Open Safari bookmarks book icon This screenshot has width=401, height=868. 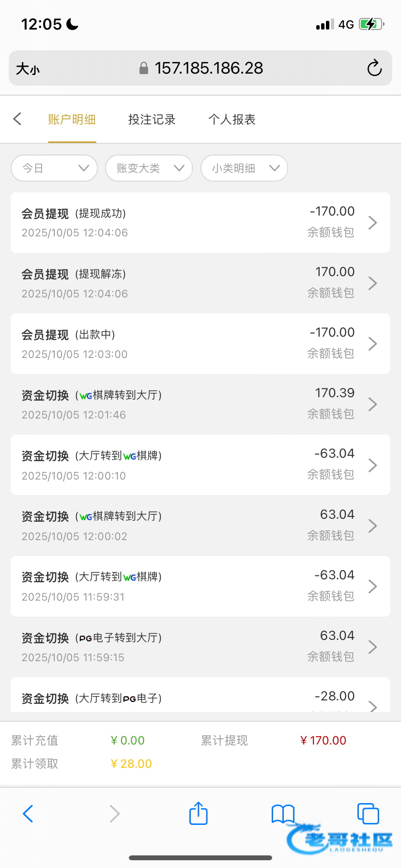click(x=283, y=814)
